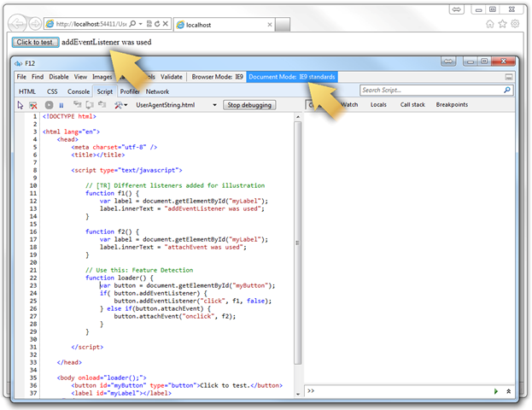Click the compatibility view icon in address bar
This screenshot has height=410, width=532.
149,24
